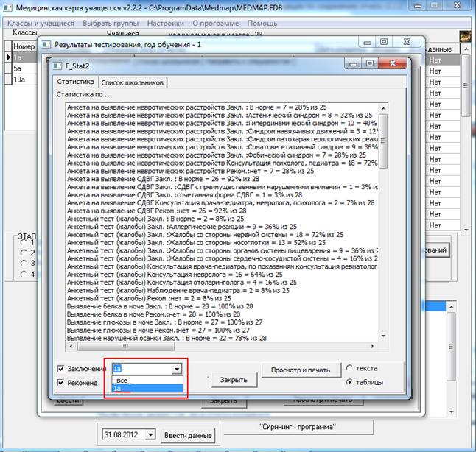This screenshot has height=452, width=476.
Task: Switch to the Статистика tab
Action: (x=76, y=82)
